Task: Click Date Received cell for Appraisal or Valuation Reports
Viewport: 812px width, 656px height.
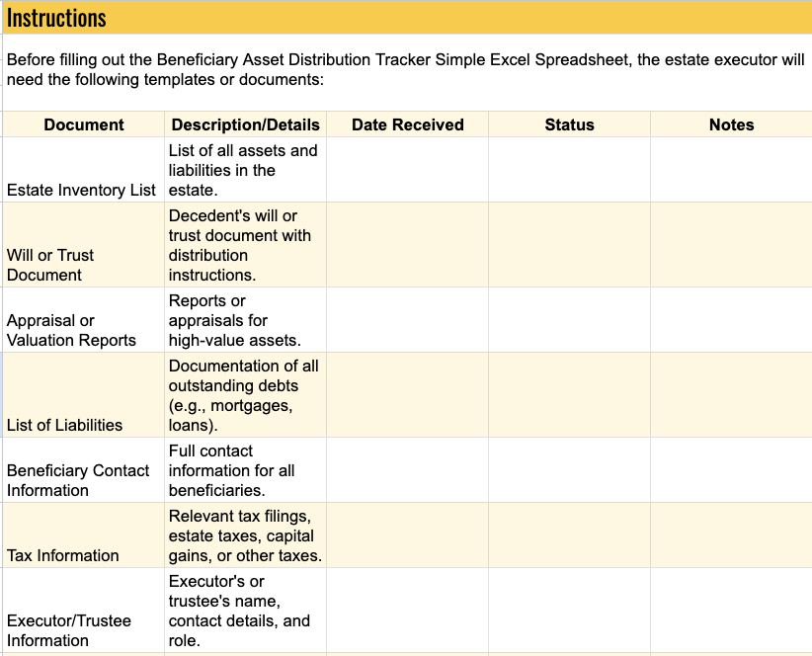Action: [408, 320]
